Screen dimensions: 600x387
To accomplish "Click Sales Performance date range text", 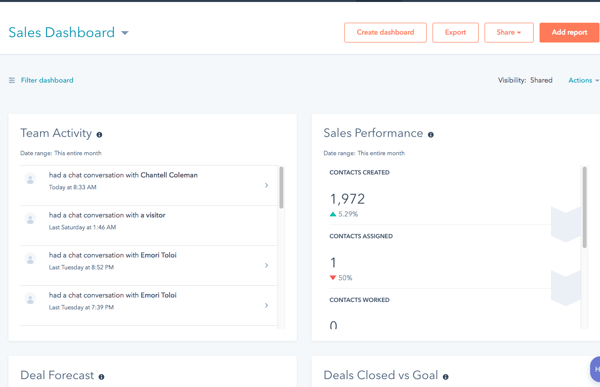I will point(364,153).
